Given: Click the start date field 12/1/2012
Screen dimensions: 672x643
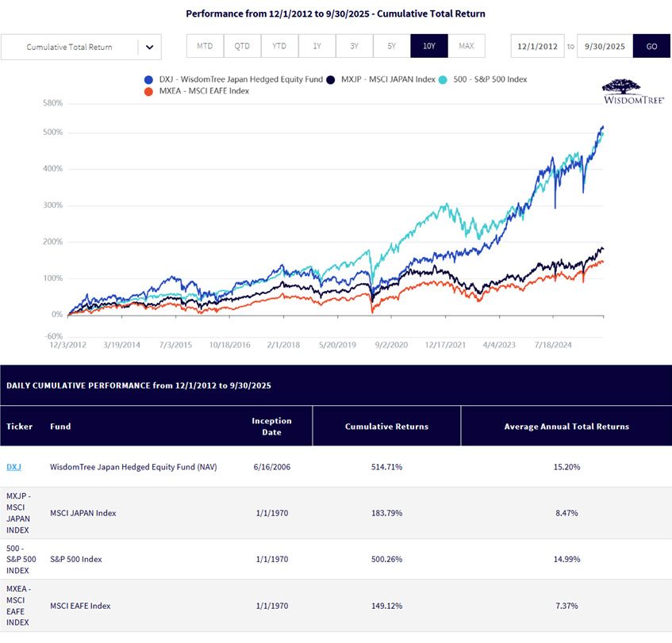Looking at the screenshot, I should 537,46.
